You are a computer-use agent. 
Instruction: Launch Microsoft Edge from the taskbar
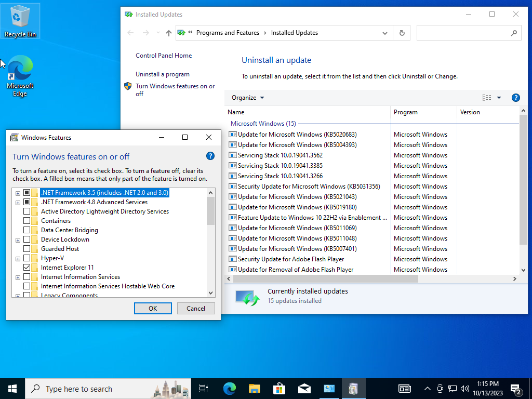pyautogui.click(x=229, y=389)
